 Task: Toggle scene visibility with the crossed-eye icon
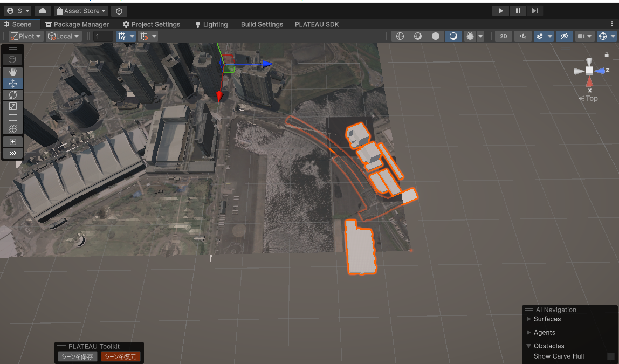[x=564, y=36]
